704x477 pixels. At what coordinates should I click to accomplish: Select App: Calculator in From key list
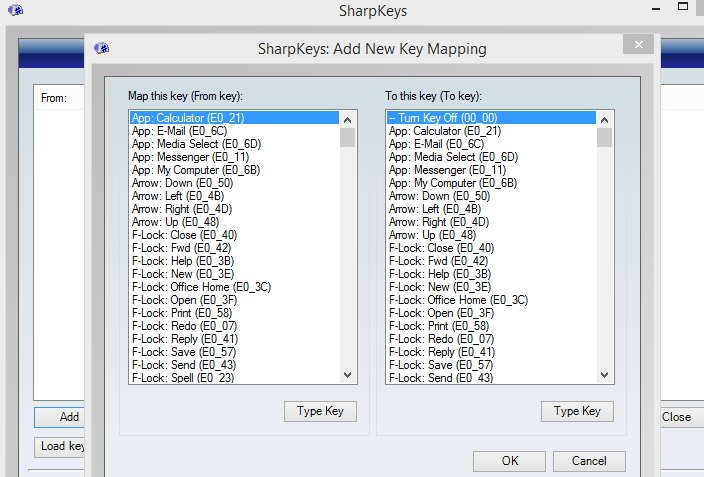pos(234,118)
